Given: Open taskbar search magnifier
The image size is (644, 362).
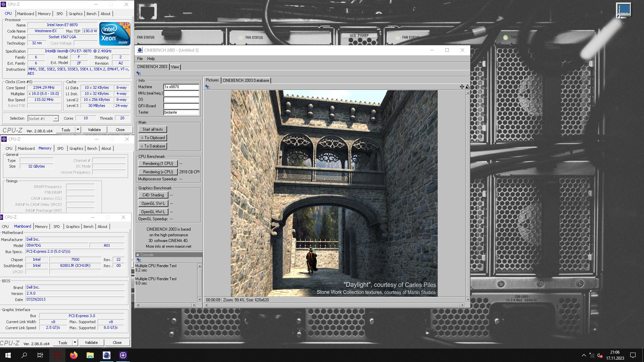Looking at the screenshot, I should pyautogui.click(x=24, y=355).
